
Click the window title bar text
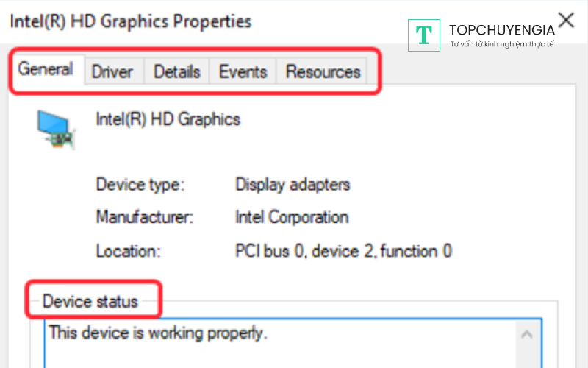(x=130, y=21)
